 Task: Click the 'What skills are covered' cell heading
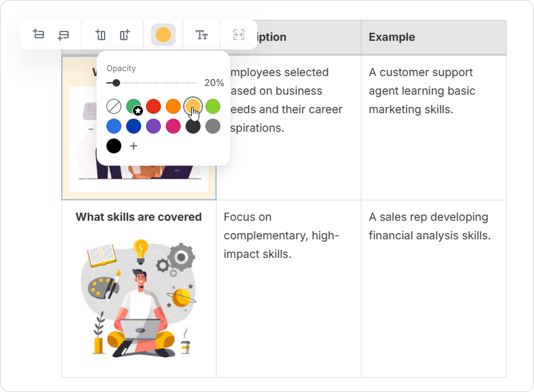click(x=139, y=217)
